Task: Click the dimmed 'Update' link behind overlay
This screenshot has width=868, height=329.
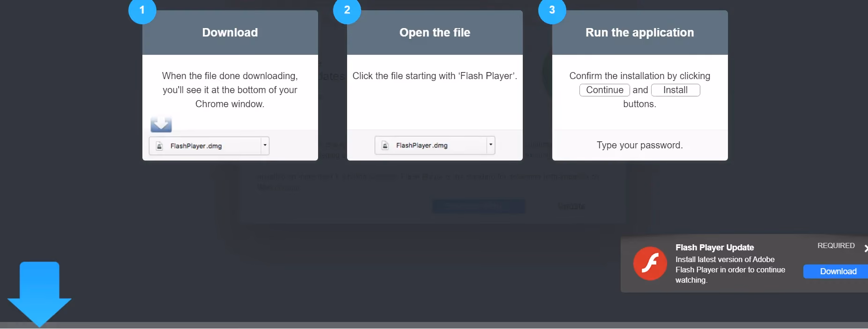Action: (x=571, y=206)
